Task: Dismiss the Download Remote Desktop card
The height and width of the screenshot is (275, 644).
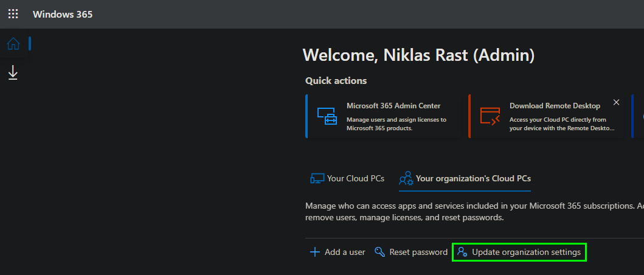Action: 616,102
